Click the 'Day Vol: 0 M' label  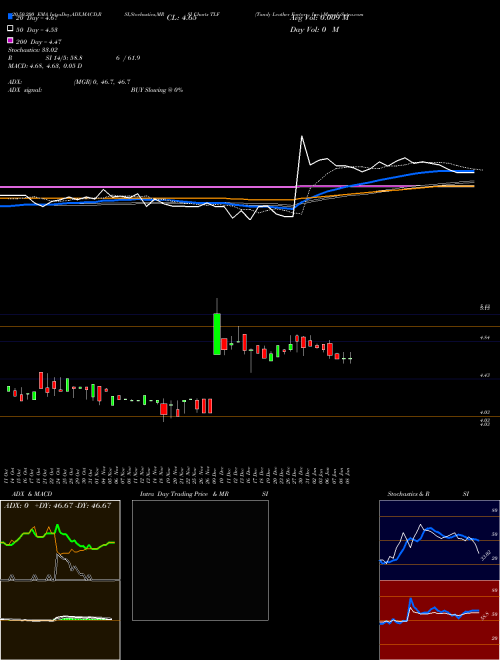[x=314, y=30]
